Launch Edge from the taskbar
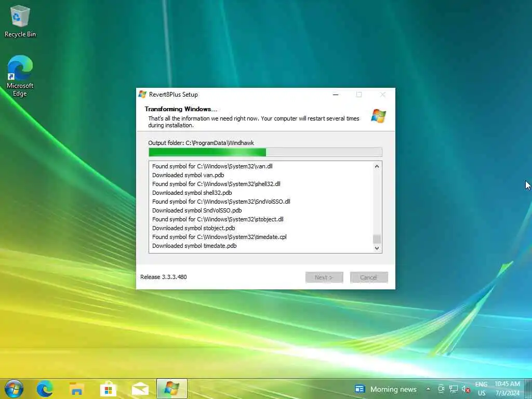532x399 pixels. (45, 389)
